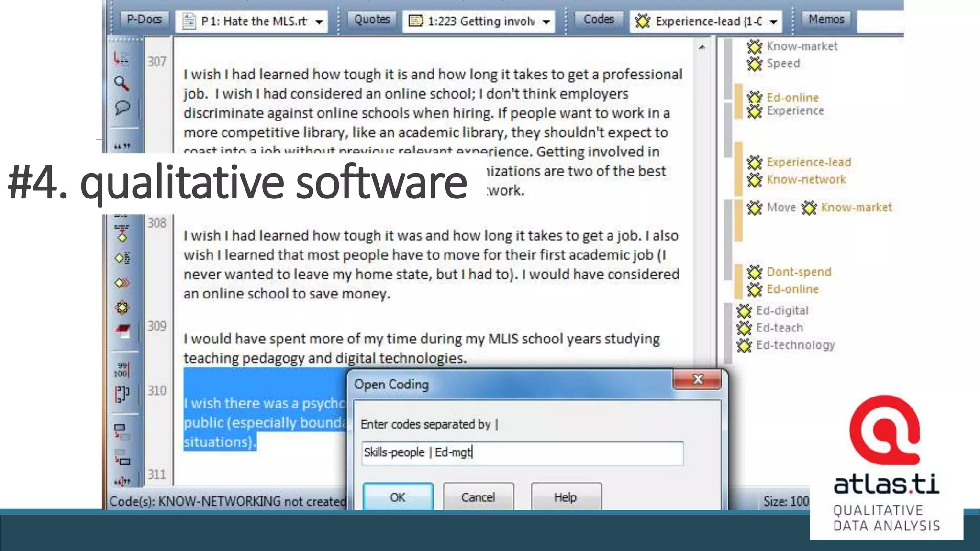Screen dimensions: 980x551
Task: Click the codes input field containing Skills-people
Action: pyautogui.click(x=522, y=453)
